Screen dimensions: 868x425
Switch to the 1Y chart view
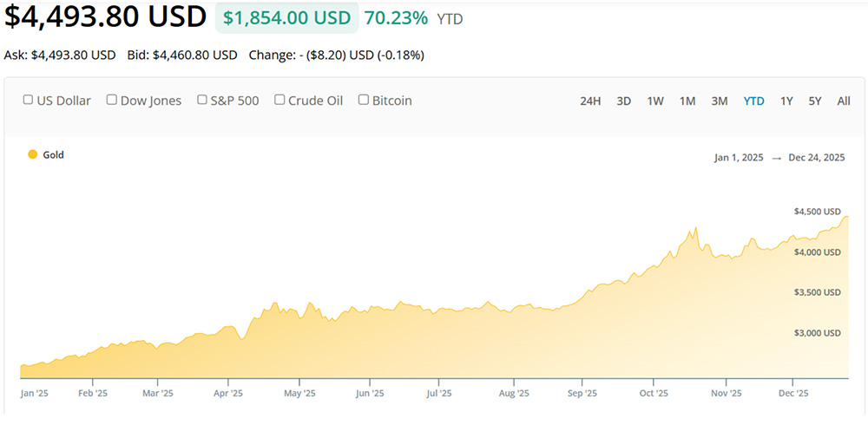tap(786, 101)
